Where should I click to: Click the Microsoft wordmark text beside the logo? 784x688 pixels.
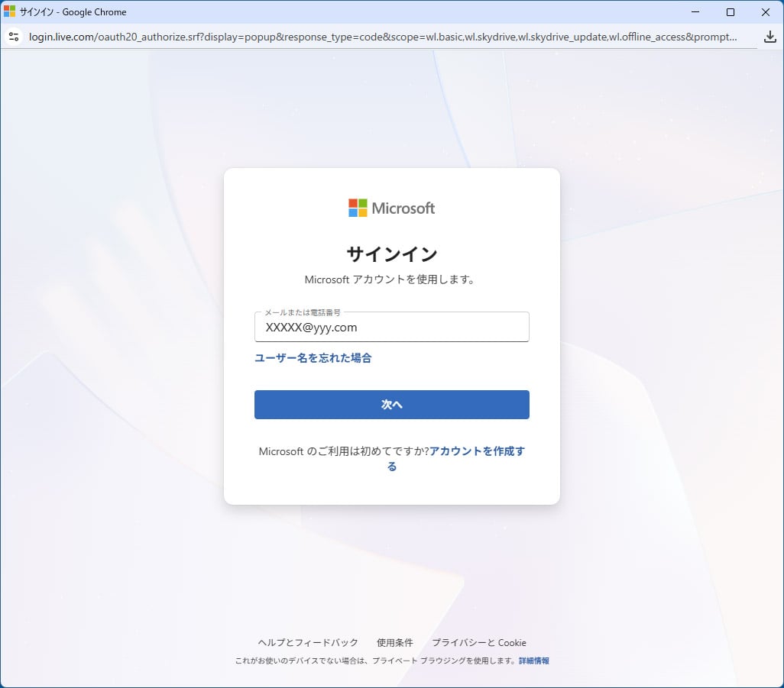[403, 208]
